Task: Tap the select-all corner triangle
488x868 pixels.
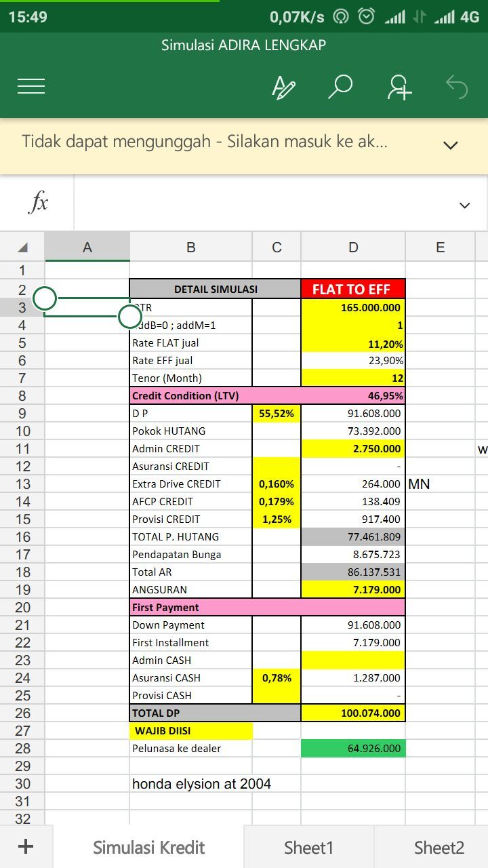Action: [22, 248]
